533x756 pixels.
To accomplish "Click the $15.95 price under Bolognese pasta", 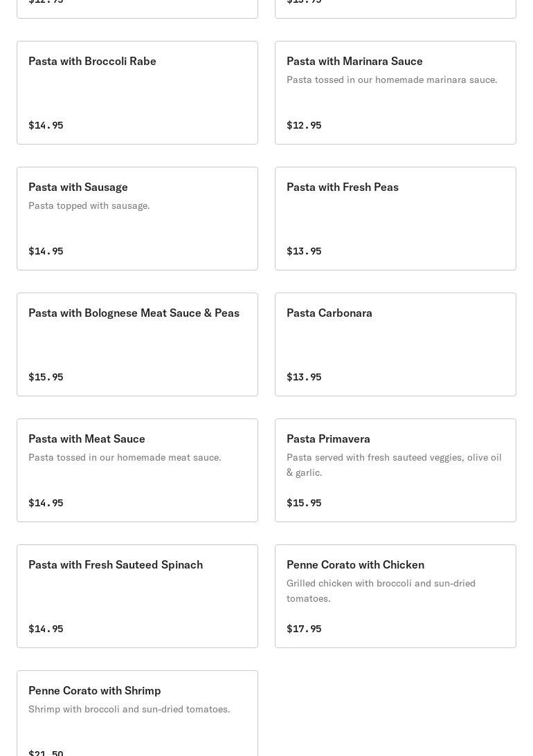I will click(x=46, y=377).
